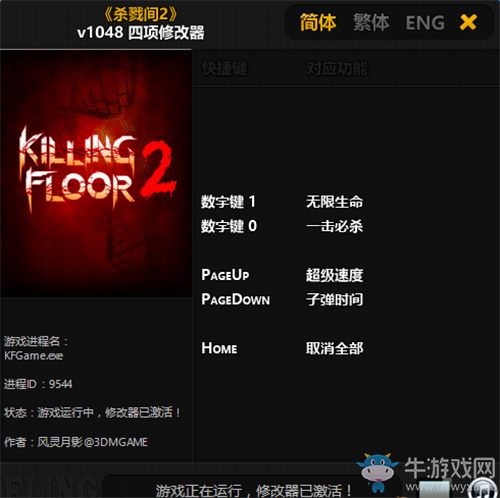
Task: Toggle 一击必杀 one-hit kill cheat
Action: click(x=334, y=226)
